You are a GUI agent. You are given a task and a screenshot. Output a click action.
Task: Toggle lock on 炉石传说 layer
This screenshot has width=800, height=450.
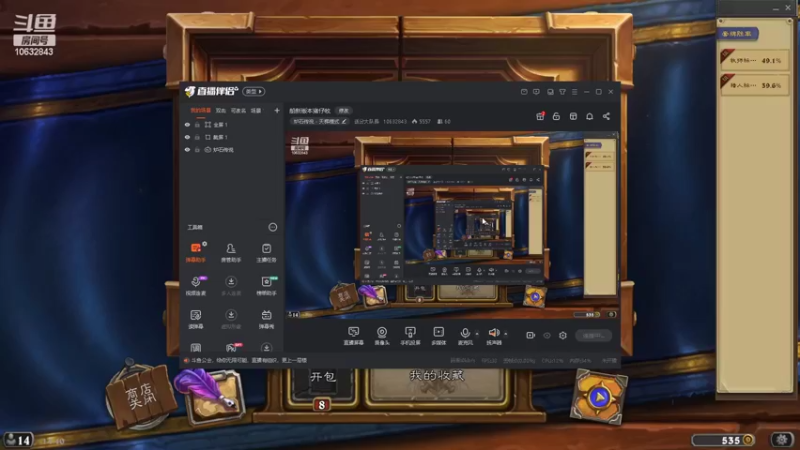[197, 150]
